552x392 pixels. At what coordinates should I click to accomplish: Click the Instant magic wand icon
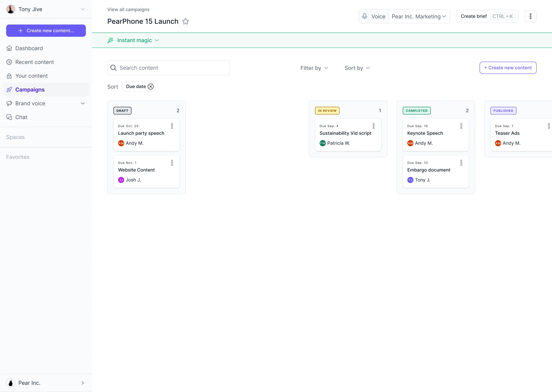(x=110, y=40)
